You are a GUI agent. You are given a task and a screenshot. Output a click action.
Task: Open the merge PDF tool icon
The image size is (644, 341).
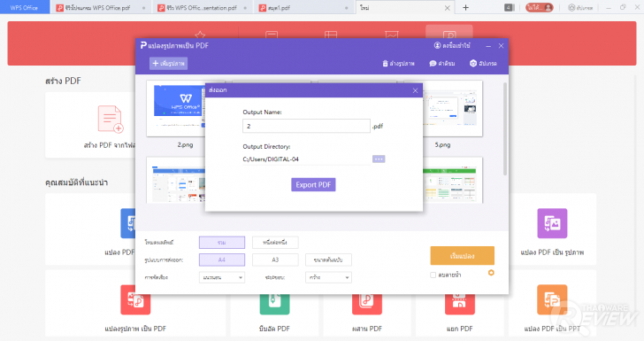tap(367, 304)
